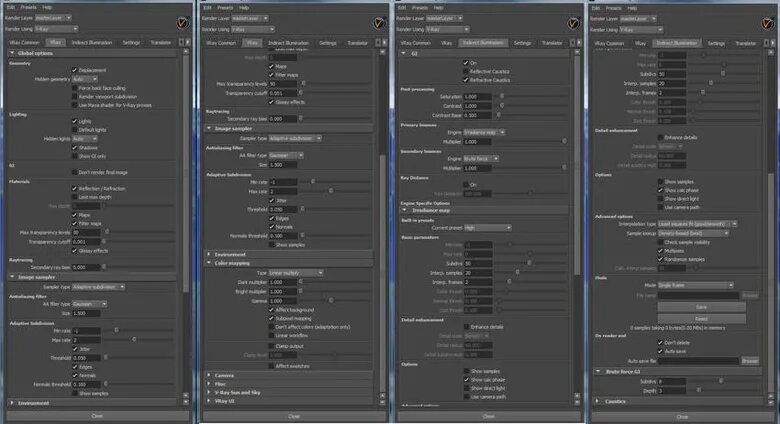Click the tab scroll right arrow in Global options panel
Viewport: 780px width, 424px height.
(x=188, y=42)
